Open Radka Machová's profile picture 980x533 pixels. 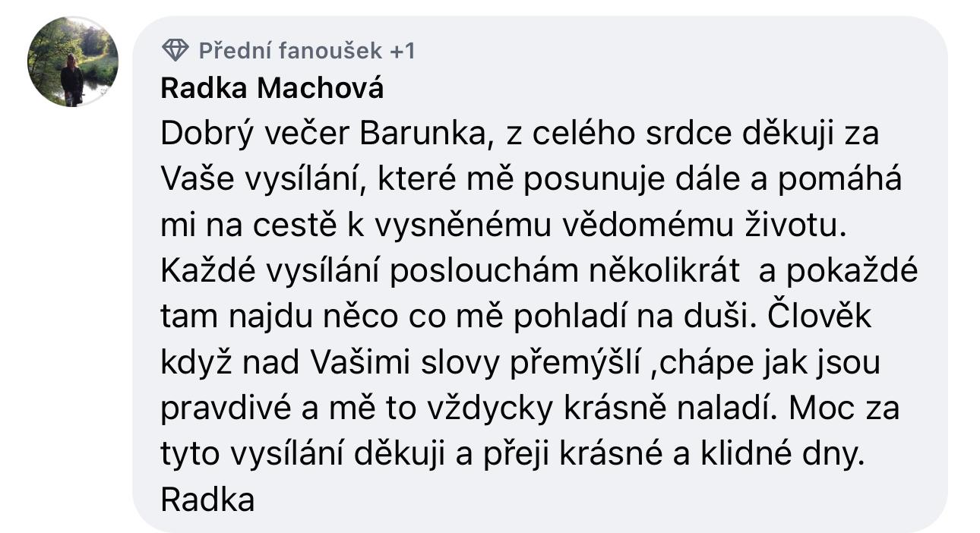(x=73, y=61)
